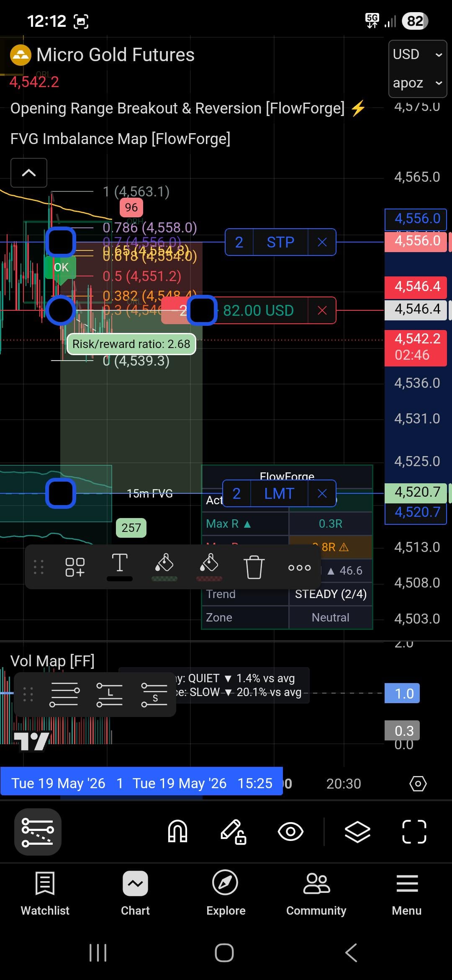The width and height of the screenshot is (452, 980).
Task: Enter fullscreen chart mode
Action: tap(414, 831)
